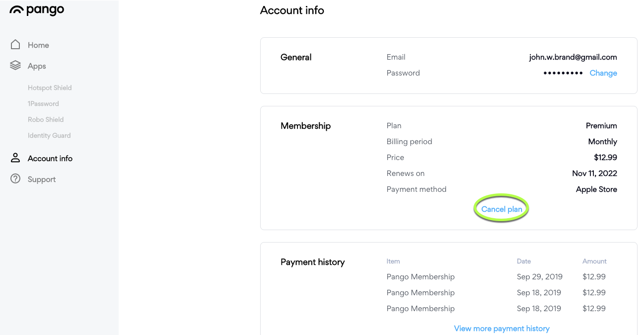
Task: Select the account email address text
Action: (573, 57)
